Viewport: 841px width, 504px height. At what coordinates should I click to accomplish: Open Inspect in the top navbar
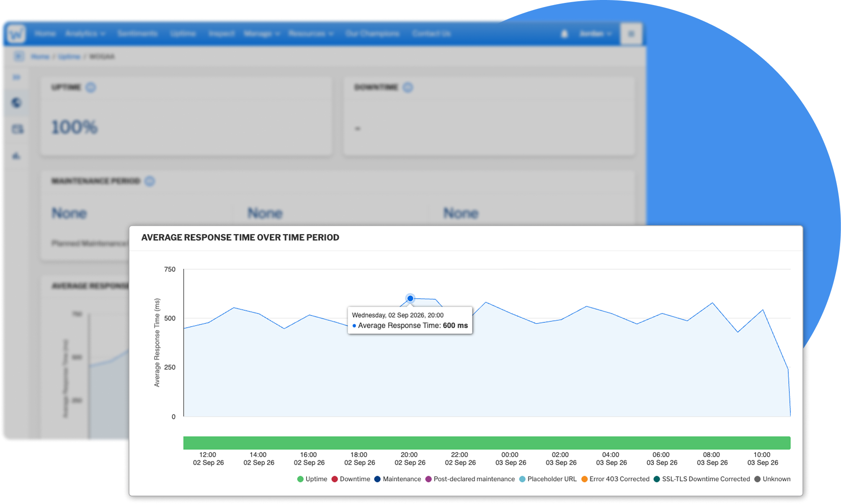pyautogui.click(x=222, y=33)
